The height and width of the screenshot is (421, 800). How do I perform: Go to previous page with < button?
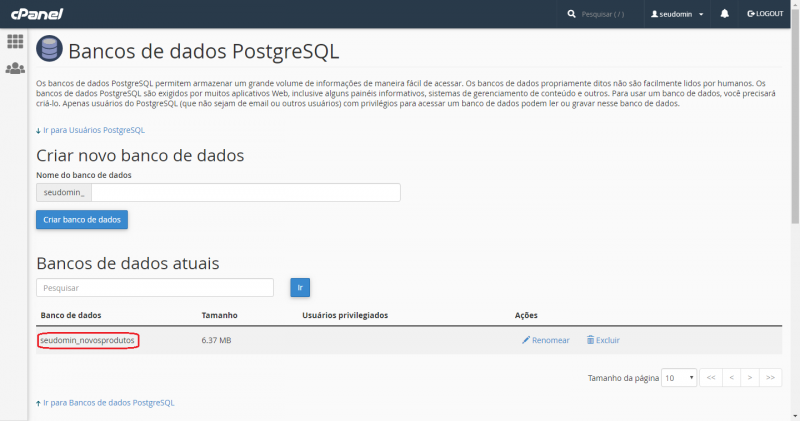pos(732,378)
